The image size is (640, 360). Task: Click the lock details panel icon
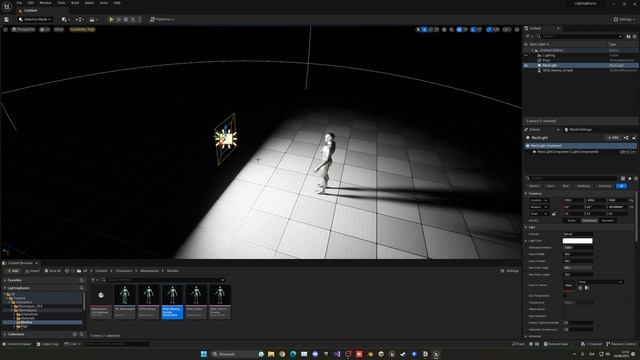point(633,138)
